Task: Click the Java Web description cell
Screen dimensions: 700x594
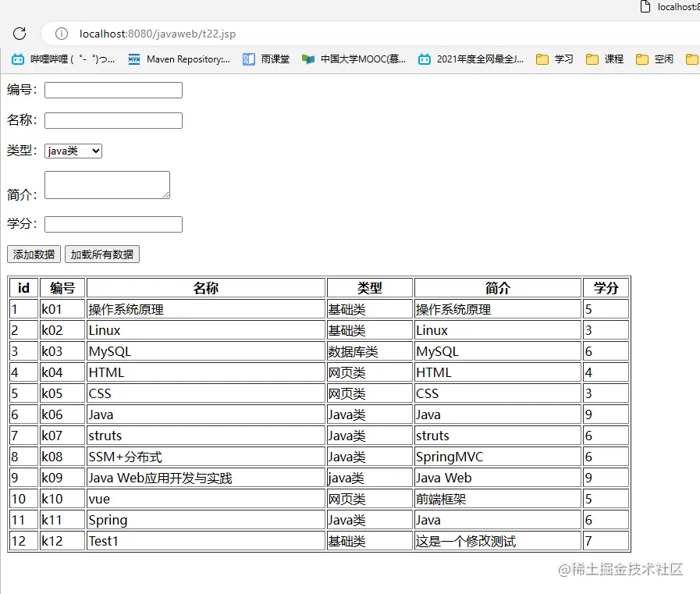Action: click(498, 478)
